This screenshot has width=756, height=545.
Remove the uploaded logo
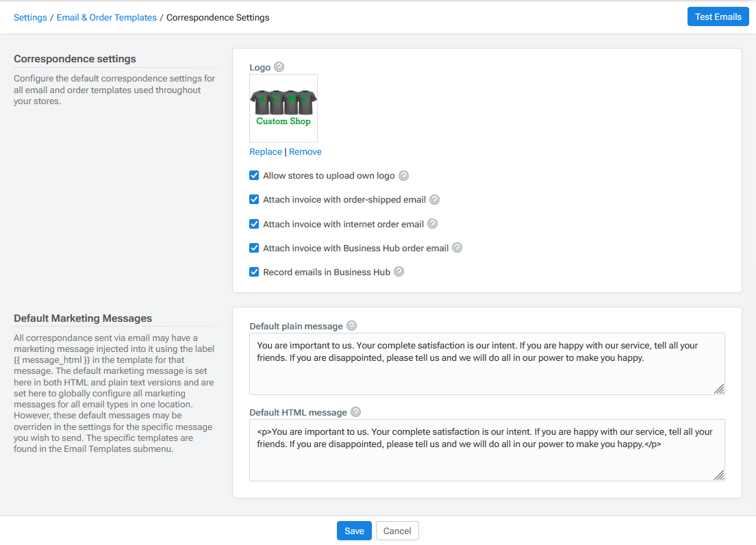pos(305,152)
